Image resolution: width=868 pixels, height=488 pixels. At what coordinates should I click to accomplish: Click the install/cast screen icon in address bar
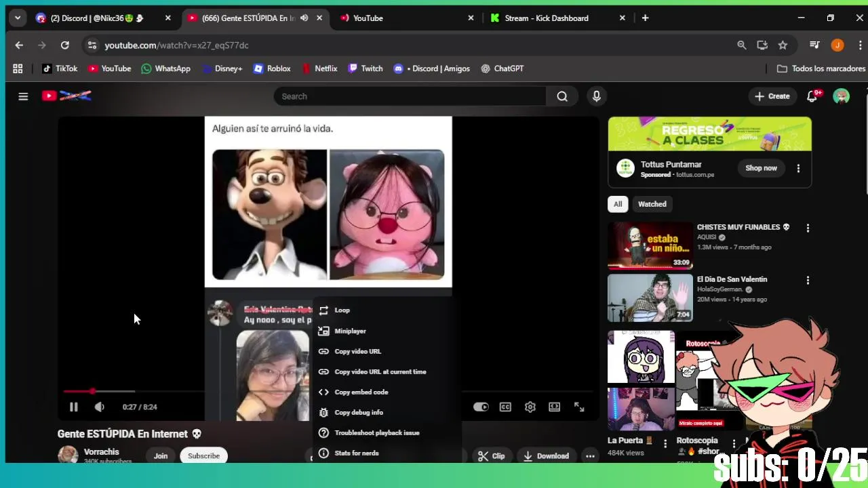pyautogui.click(x=762, y=45)
